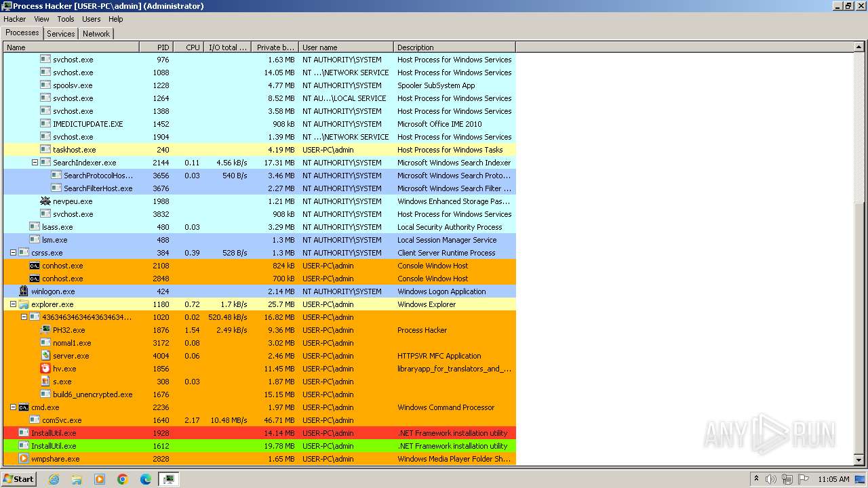
Task: Click the taskhost.exe process icon
Action: point(45,150)
